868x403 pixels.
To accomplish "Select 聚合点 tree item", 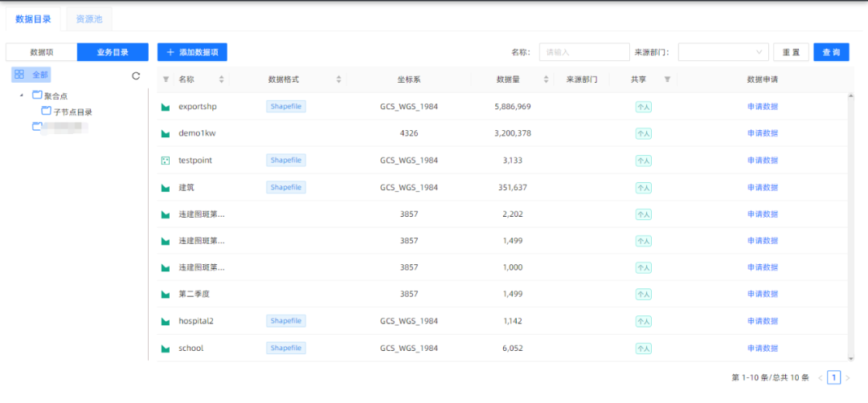I will point(56,96).
